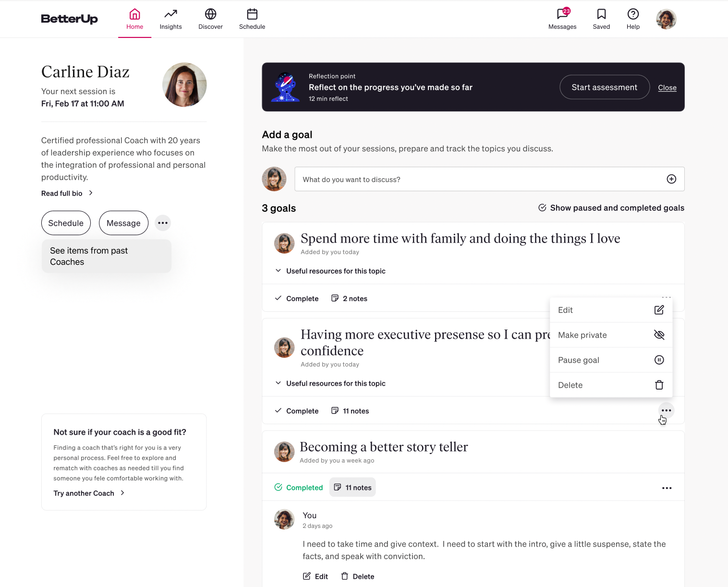
Task: Click Try another Coach link
Action: 84,493
